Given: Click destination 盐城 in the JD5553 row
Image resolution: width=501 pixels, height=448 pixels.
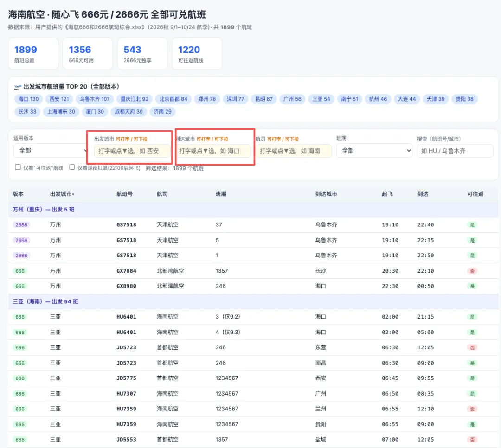Looking at the screenshot, I should point(321,439).
